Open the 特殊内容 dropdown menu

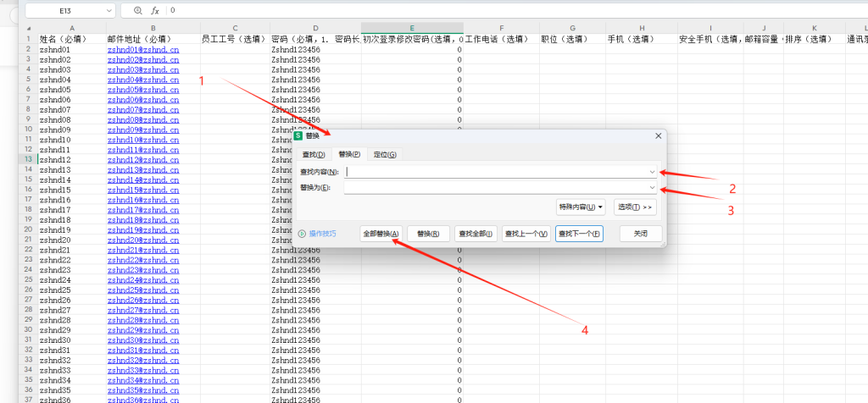pyautogui.click(x=581, y=207)
